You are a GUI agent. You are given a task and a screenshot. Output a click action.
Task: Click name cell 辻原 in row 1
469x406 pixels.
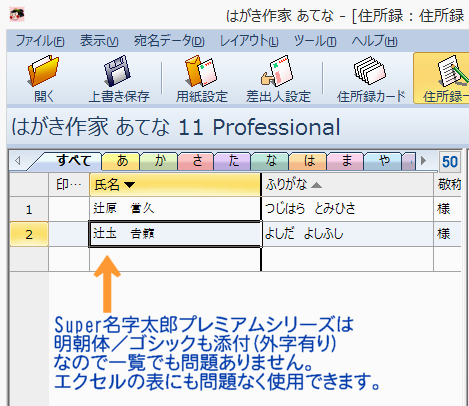pyautogui.click(x=175, y=209)
